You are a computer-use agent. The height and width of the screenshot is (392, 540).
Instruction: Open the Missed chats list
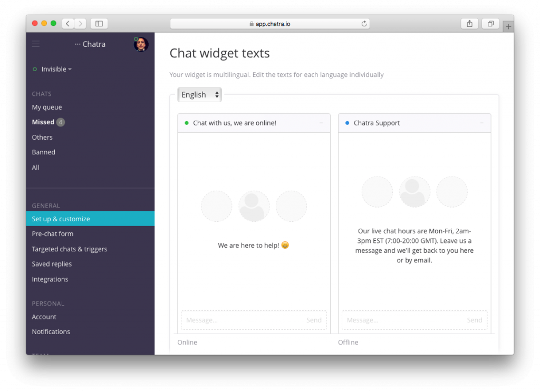click(x=43, y=122)
